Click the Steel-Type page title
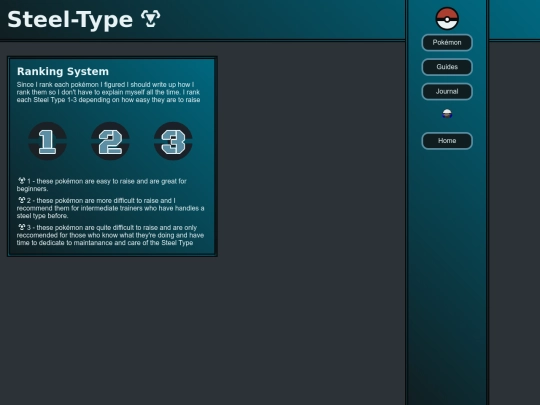Image resolution: width=540 pixels, height=405 pixels. click(x=70, y=19)
